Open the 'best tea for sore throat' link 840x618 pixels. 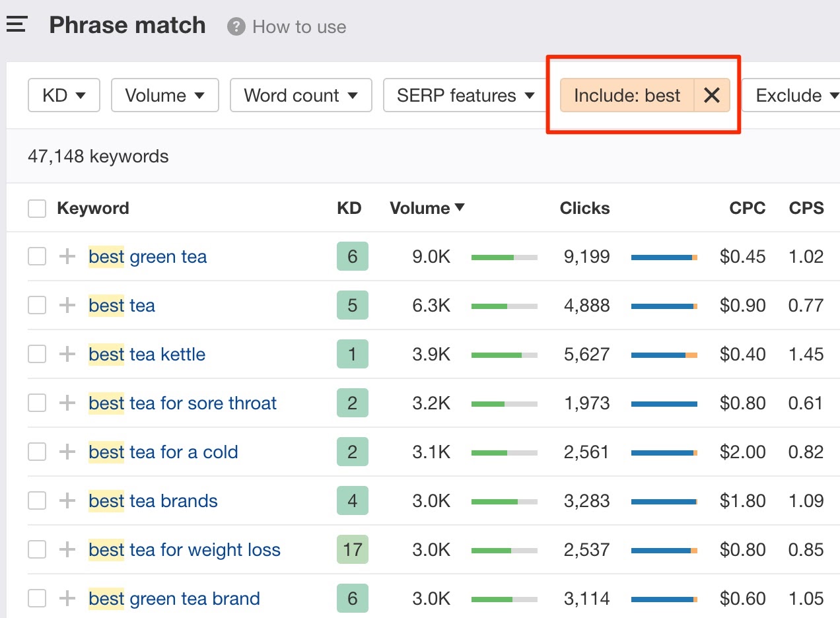pyautogui.click(x=182, y=403)
